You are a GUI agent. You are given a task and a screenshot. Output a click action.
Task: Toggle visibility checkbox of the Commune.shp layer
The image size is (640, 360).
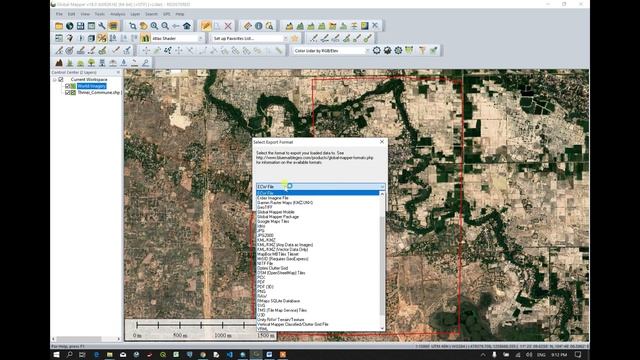pyautogui.click(x=67, y=93)
